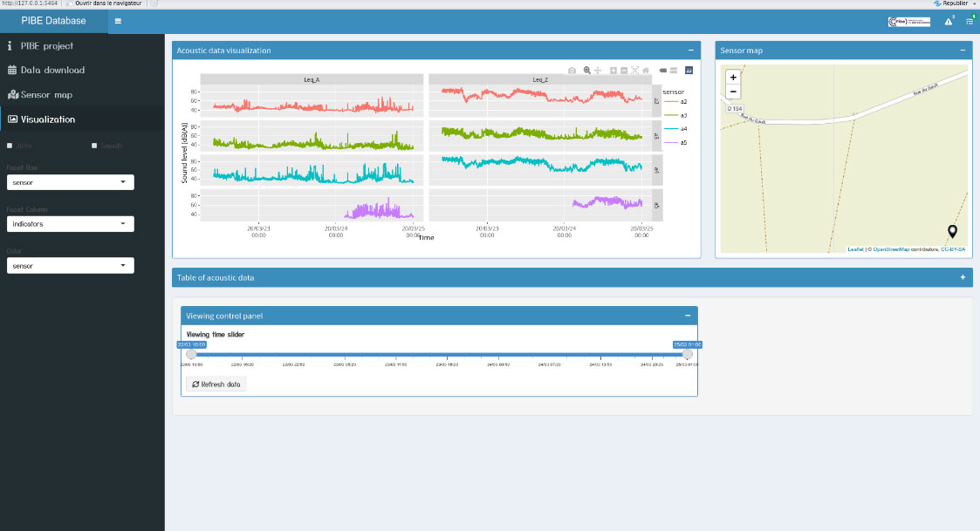
Task: Select the plot Zoom magnifier tool
Action: tap(587, 70)
